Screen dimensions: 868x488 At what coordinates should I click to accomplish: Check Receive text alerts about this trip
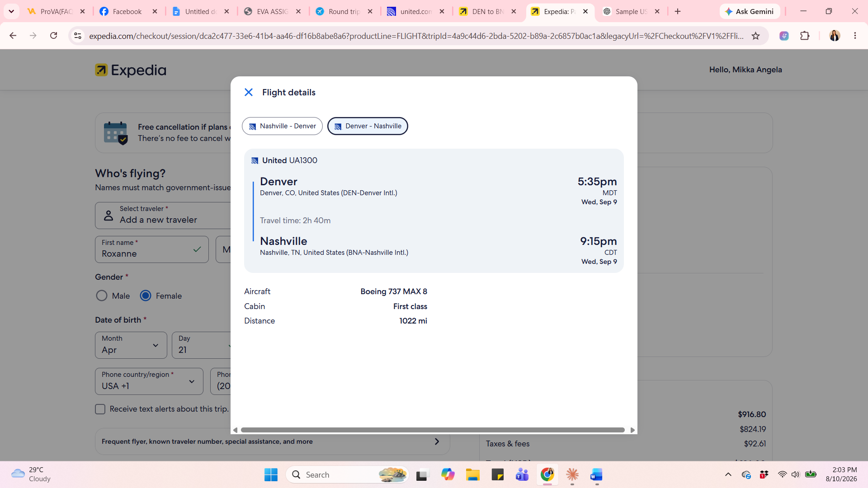click(100, 409)
